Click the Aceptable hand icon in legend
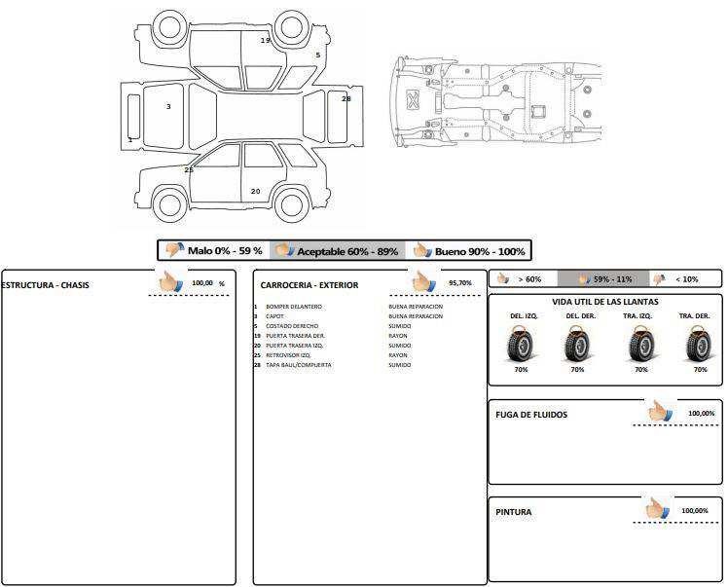Screen dimensions: 728x587 284,250
